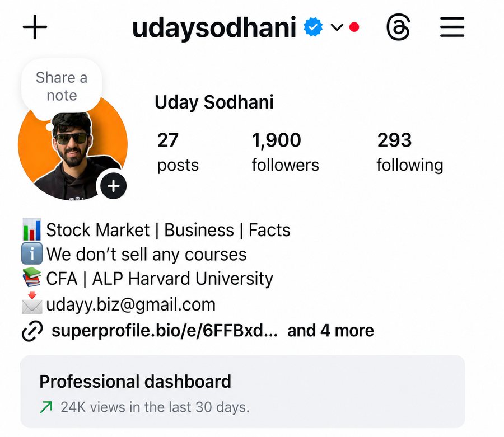The height and width of the screenshot is (437, 504).
Task: Click the udayy.biz@gmail.com email text
Action: (131, 304)
